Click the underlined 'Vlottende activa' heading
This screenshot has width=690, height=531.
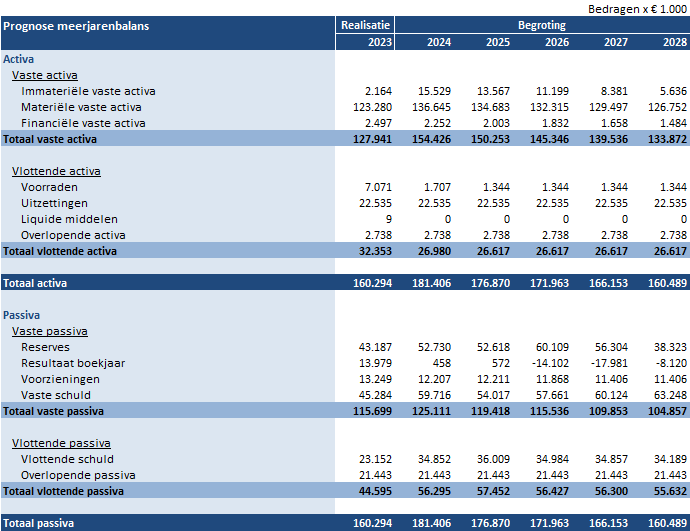click(x=56, y=171)
